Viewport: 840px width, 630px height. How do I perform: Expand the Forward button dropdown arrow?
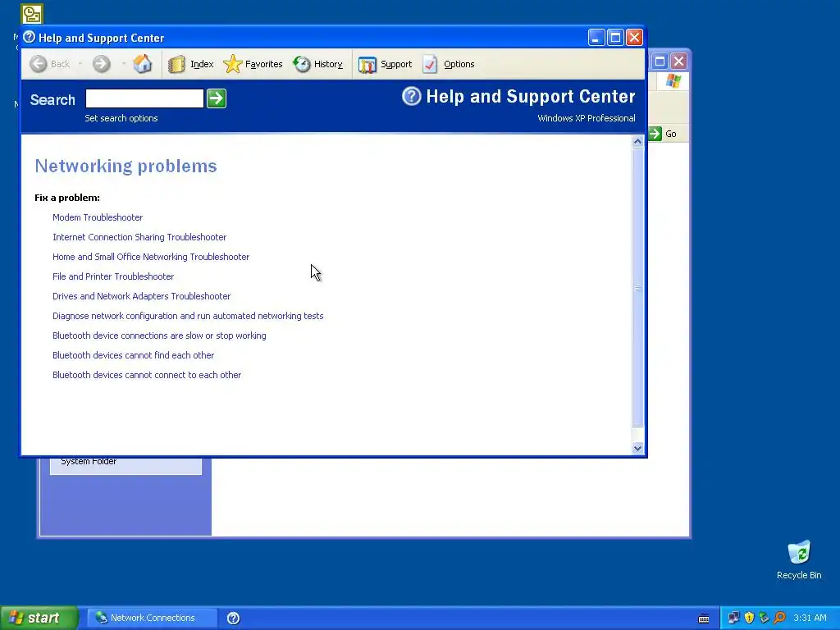pos(124,64)
